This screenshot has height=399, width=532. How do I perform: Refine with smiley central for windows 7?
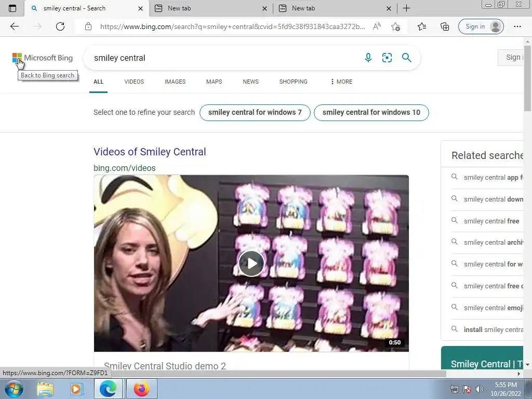point(255,112)
